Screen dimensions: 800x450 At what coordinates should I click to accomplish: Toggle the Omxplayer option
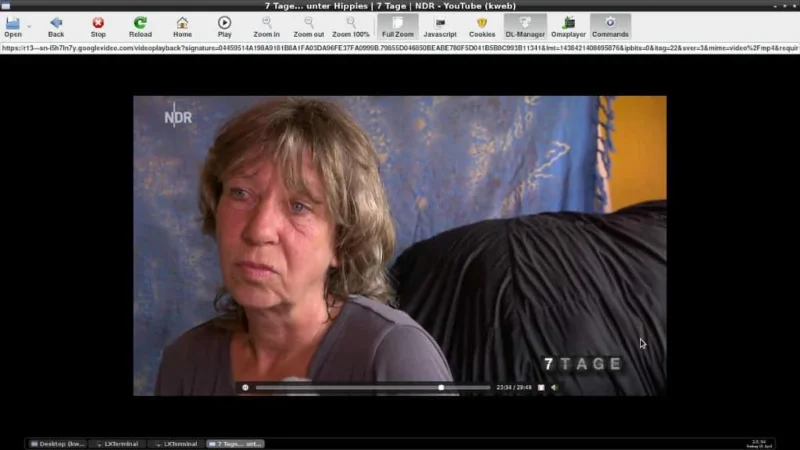pyautogui.click(x=568, y=27)
